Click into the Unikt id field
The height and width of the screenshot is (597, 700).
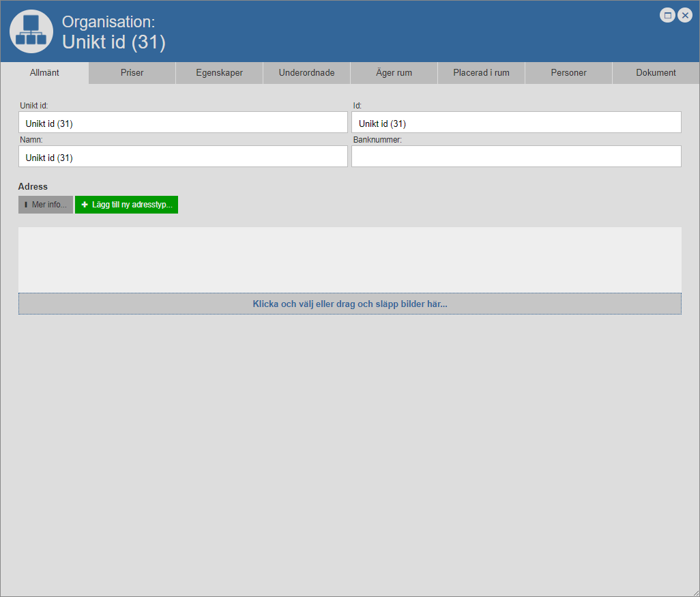(183, 123)
